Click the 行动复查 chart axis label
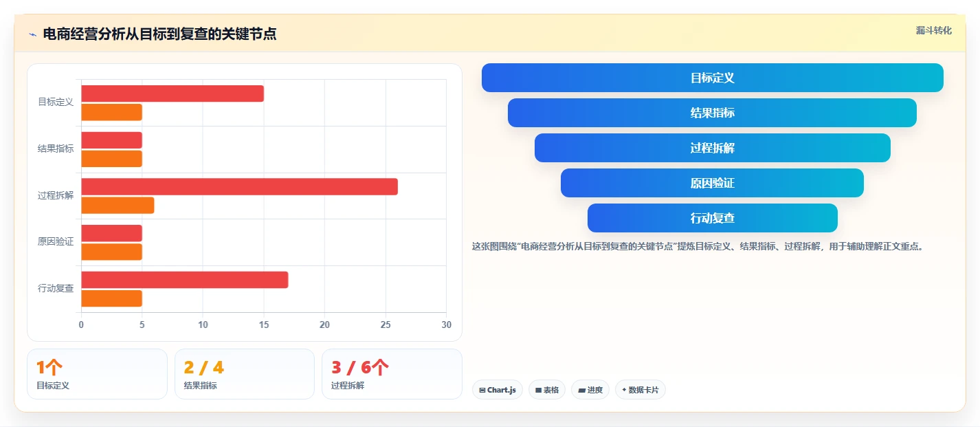980x427 pixels. coord(56,288)
